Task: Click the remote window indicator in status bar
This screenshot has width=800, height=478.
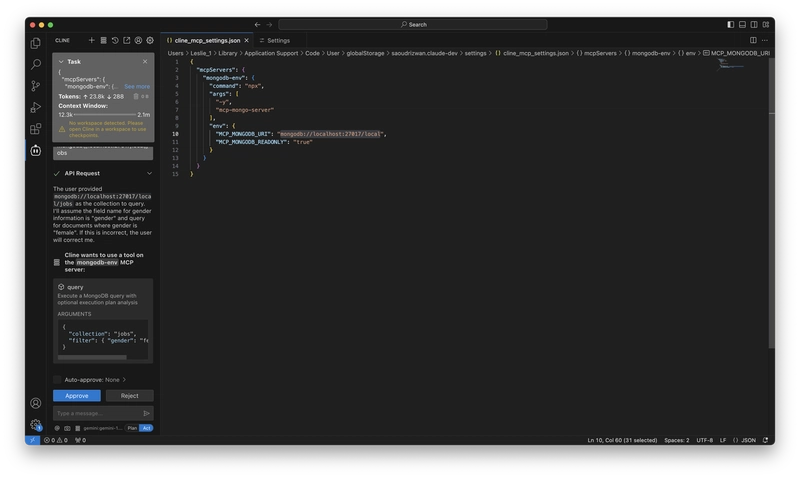Action: (x=32, y=440)
